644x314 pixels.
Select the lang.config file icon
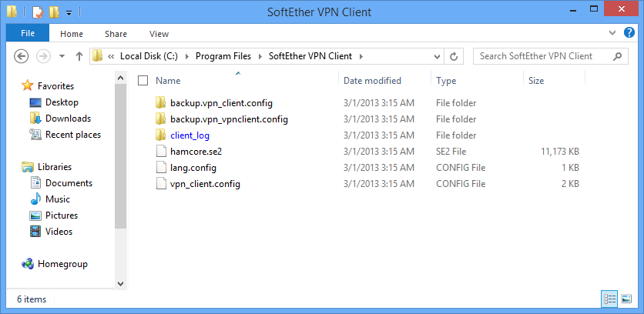point(162,168)
